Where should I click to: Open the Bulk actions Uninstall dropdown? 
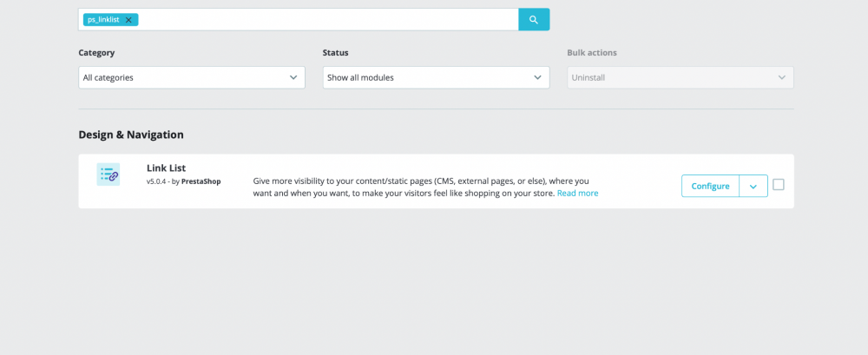(x=680, y=77)
